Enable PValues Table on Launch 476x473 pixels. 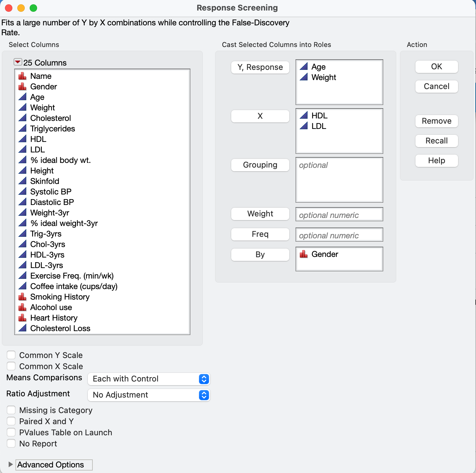point(11,432)
